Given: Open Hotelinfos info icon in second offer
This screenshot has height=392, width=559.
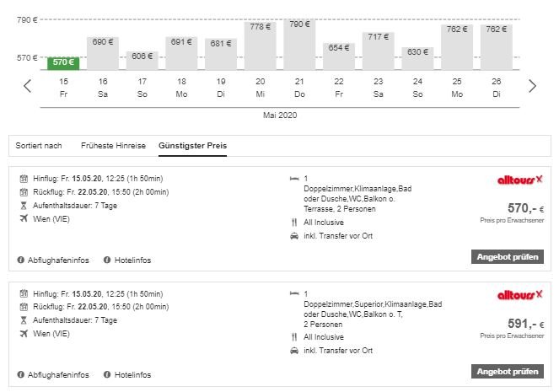Looking at the screenshot, I should coord(107,374).
